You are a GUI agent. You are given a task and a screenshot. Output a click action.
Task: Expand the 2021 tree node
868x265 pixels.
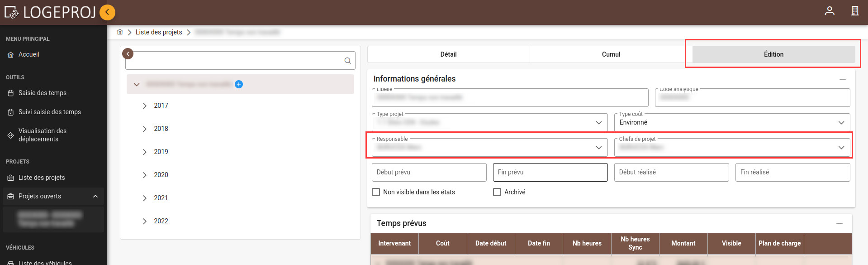coord(145,198)
